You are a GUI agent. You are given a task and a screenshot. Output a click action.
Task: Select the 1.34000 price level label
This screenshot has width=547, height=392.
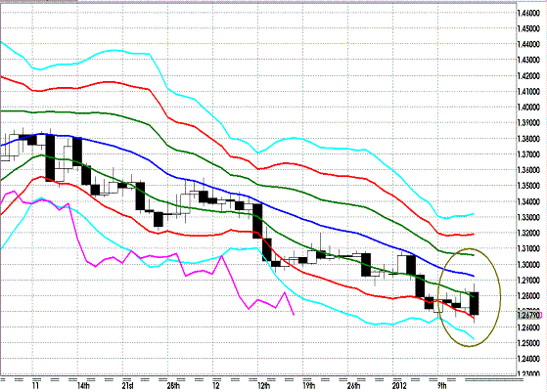528,201
